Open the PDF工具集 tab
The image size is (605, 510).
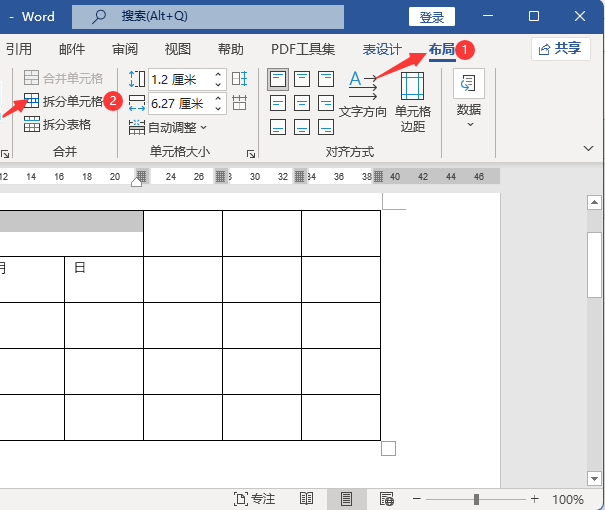click(x=303, y=49)
